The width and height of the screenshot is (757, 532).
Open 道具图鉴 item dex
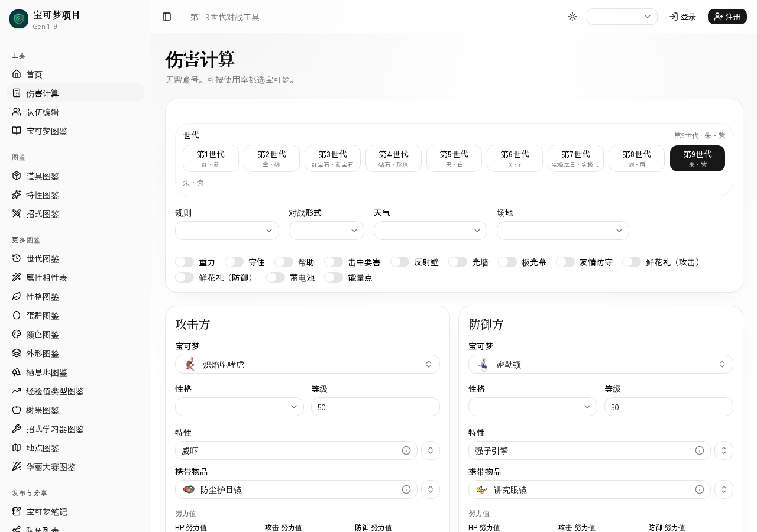pos(75,176)
